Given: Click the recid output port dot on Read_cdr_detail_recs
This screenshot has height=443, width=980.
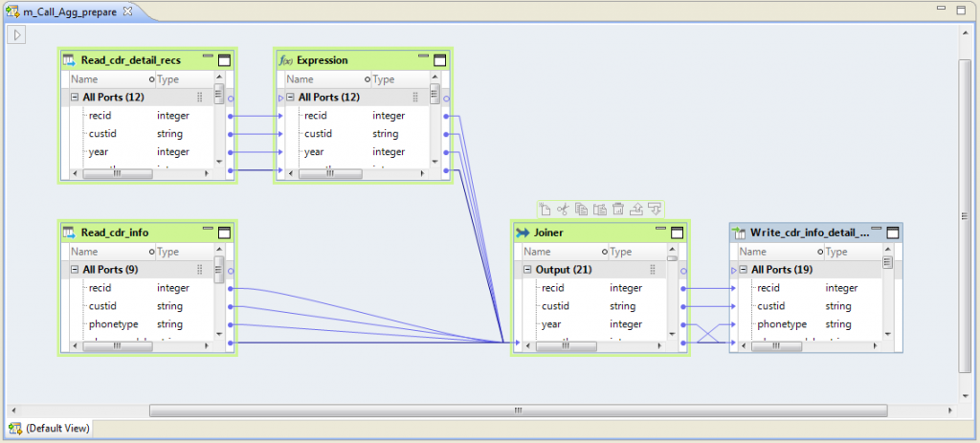Looking at the screenshot, I should click(231, 116).
